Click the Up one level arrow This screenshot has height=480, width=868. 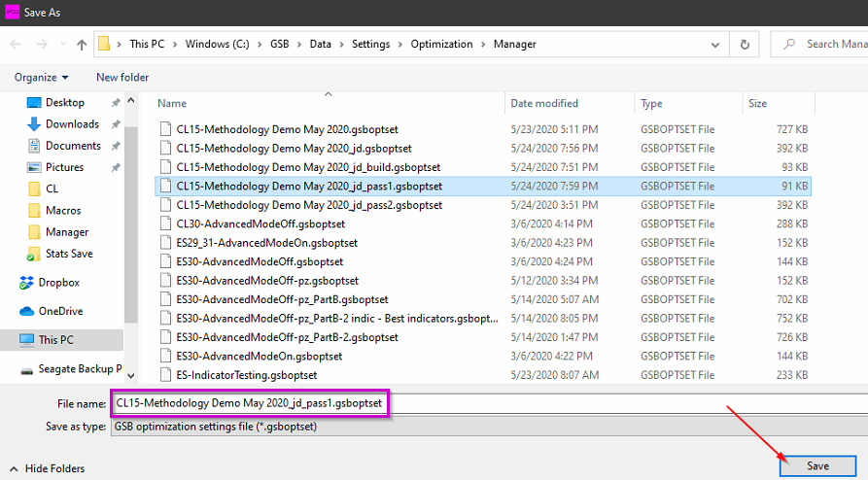coord(82,44)
